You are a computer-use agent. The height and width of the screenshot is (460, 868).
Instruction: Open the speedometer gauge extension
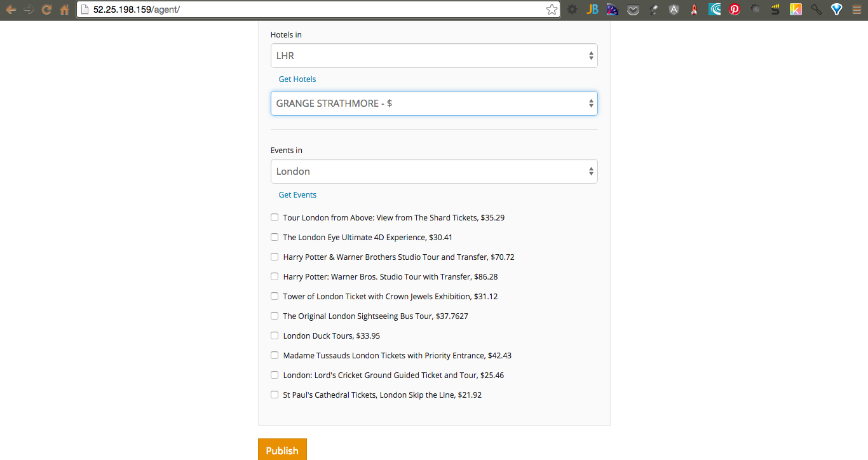613,10
